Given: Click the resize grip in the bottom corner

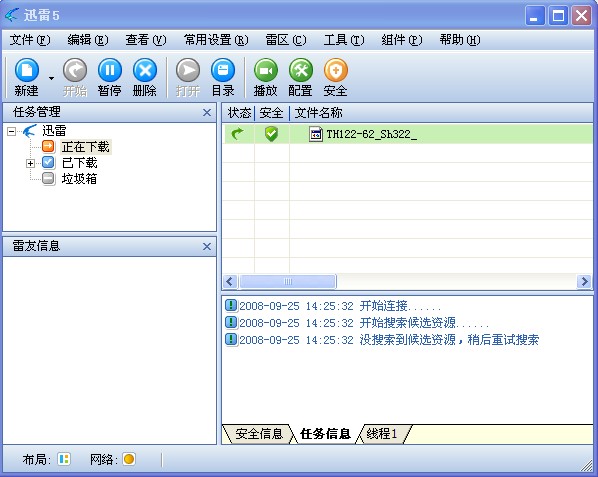Looking at the screenshot, I should (586, 466).
